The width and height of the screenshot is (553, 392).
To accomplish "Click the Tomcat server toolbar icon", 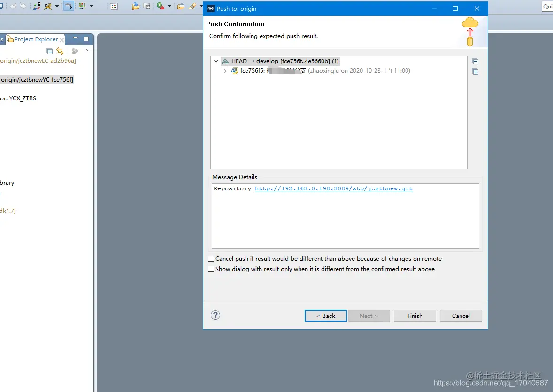I will [x=48, y=6].
